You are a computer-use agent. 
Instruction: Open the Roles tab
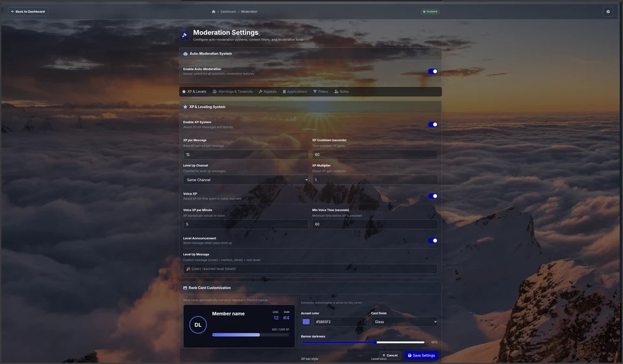(342, 91)
